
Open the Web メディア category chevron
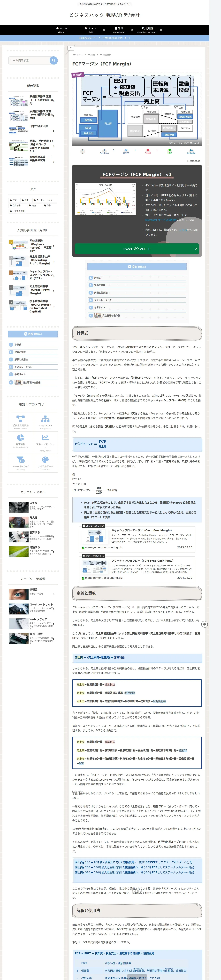54,624
